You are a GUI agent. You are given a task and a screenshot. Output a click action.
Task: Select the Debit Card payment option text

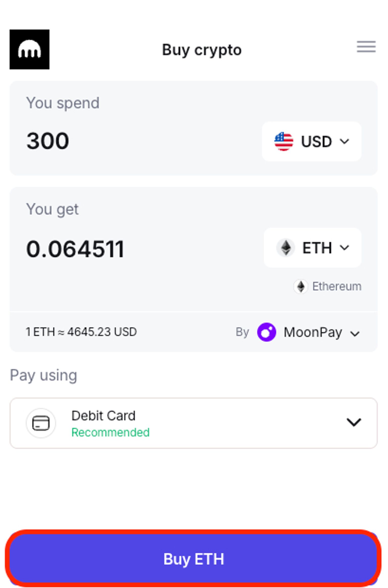104,415
